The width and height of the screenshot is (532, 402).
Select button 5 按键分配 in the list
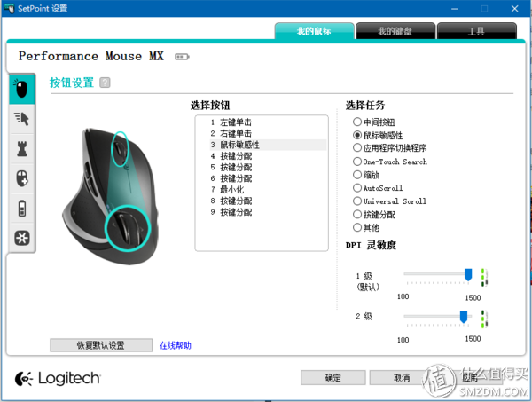point(268,167)
